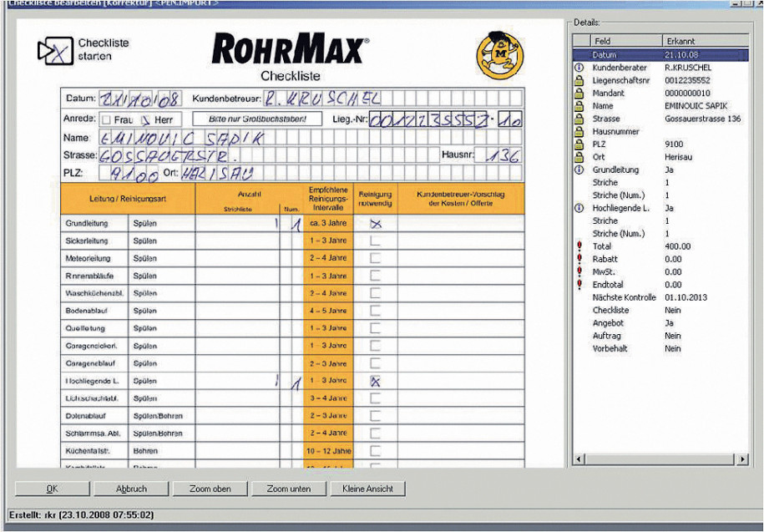Screen dimensions: 764x532
Task: Click the lock icon beside Name in Details
Action: 579,106
